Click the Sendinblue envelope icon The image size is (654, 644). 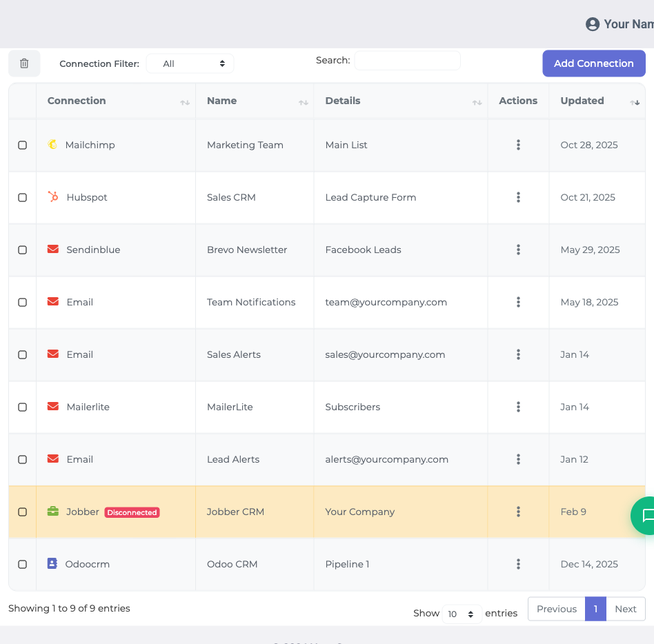(x=54, y=250)
